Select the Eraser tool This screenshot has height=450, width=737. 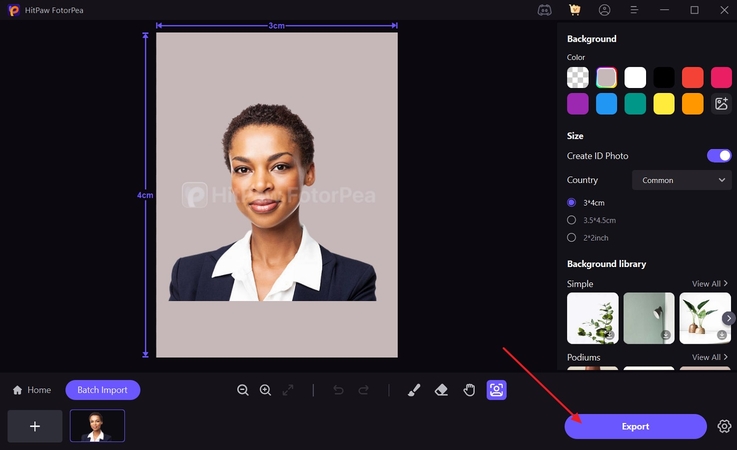tap(441, 390)
